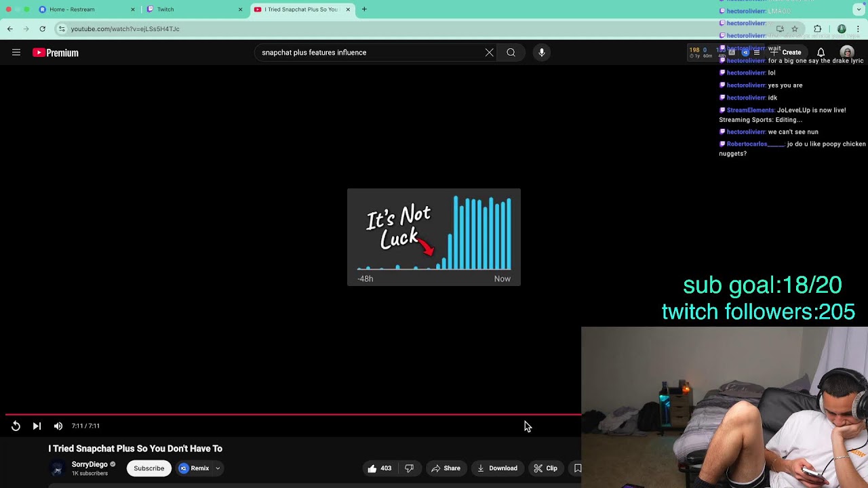Open the YouTube account avatar menu

coord(846,52)
